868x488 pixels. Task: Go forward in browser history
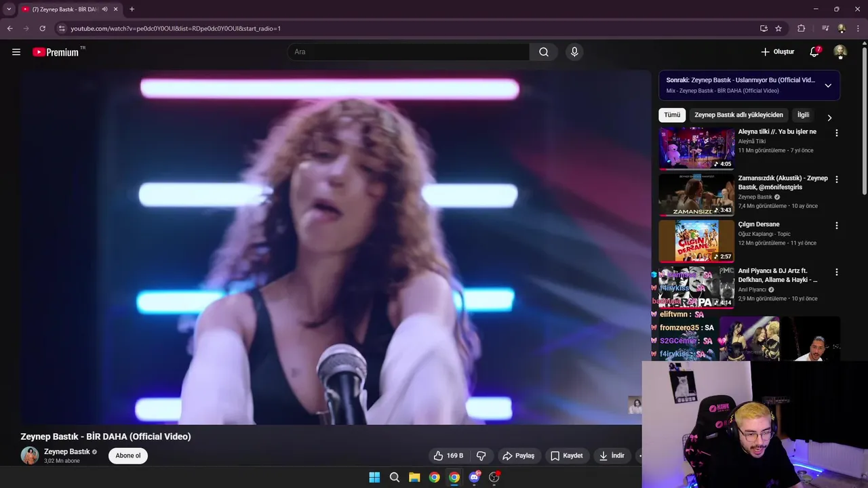26,28
